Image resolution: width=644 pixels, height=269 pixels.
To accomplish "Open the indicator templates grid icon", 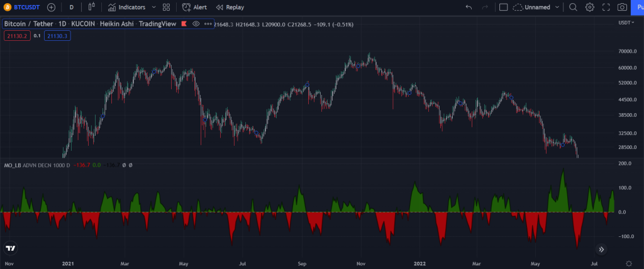I will point(166,7).
